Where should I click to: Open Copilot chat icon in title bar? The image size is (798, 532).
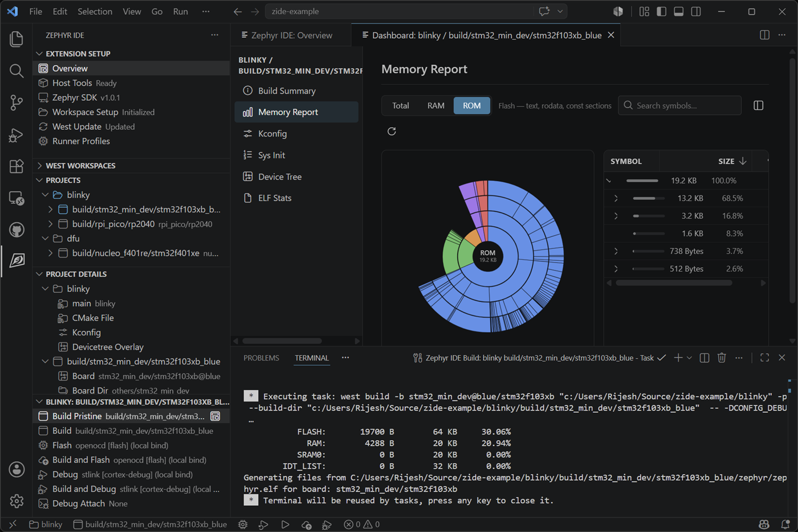point(544,11)
